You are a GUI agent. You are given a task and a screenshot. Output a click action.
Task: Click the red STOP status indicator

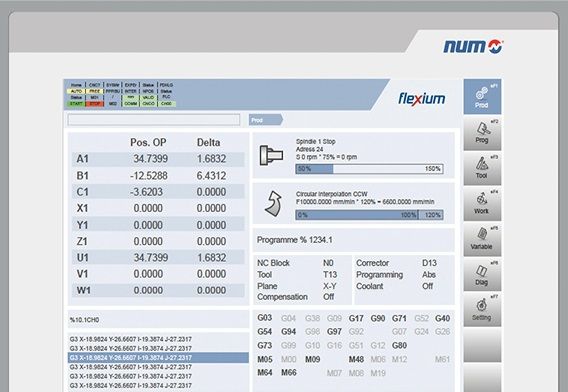click(95, 104)
